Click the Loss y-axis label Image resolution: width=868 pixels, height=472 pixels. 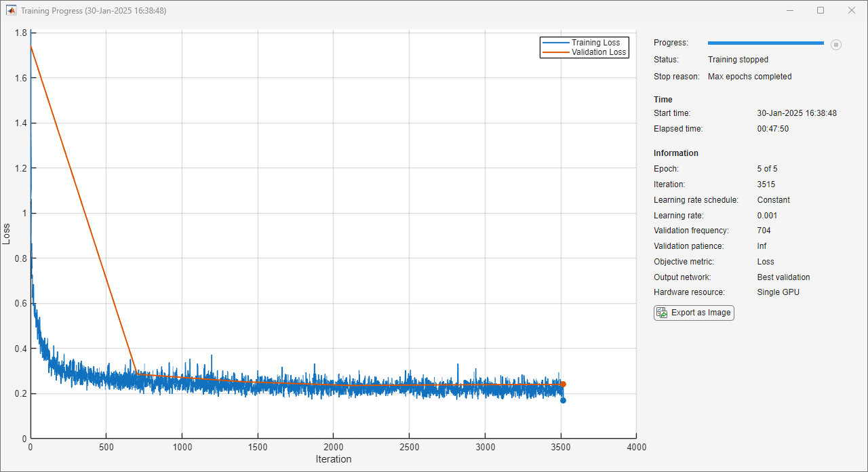pyautogui.click(x=7, y=234)
